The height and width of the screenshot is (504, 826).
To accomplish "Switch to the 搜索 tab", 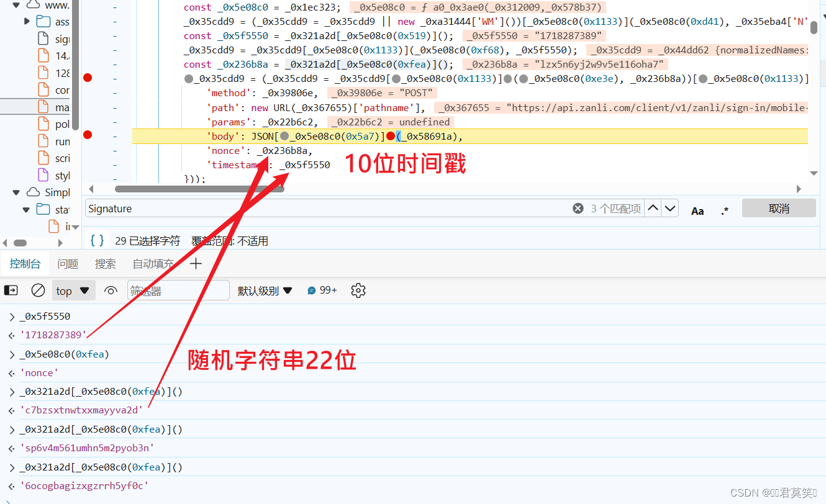I will 105,264.
